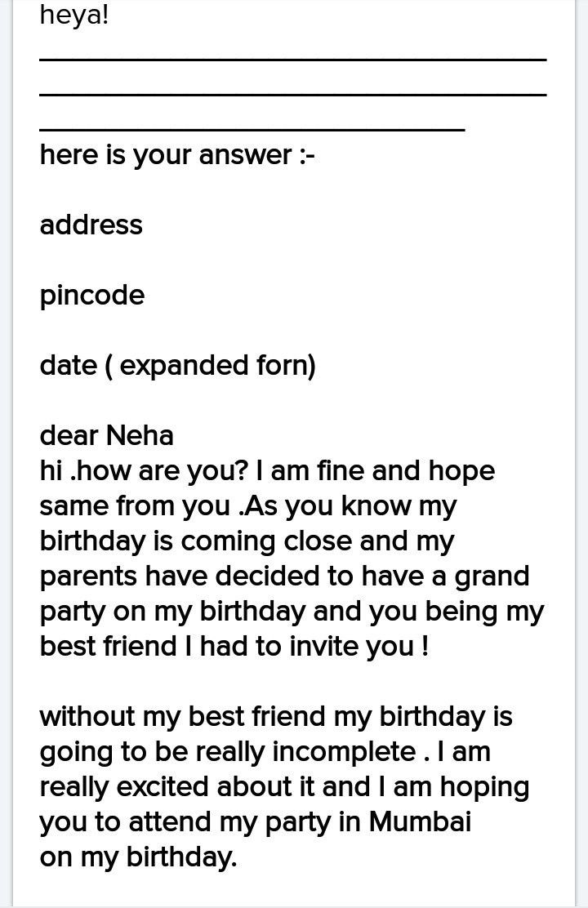Click the word "Mumbai" in the letter
Viewport: 588px width, 908px height.
pos(420,821)
